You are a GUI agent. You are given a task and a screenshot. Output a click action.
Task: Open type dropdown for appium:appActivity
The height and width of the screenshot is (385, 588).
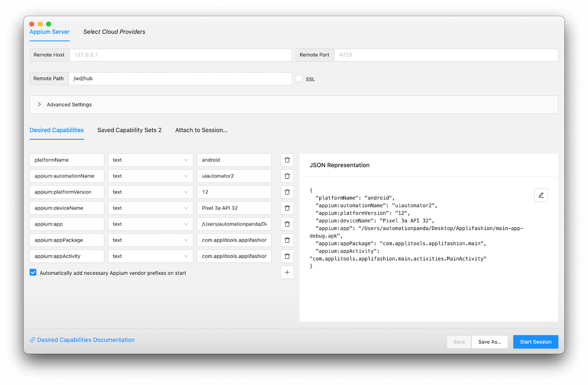click(x=150, y=256)
